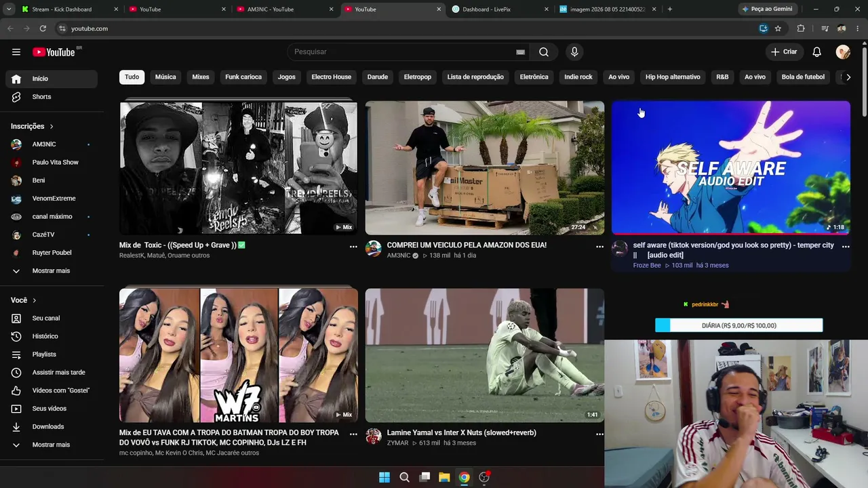Open more options for Lamine Yamal video

599,434
